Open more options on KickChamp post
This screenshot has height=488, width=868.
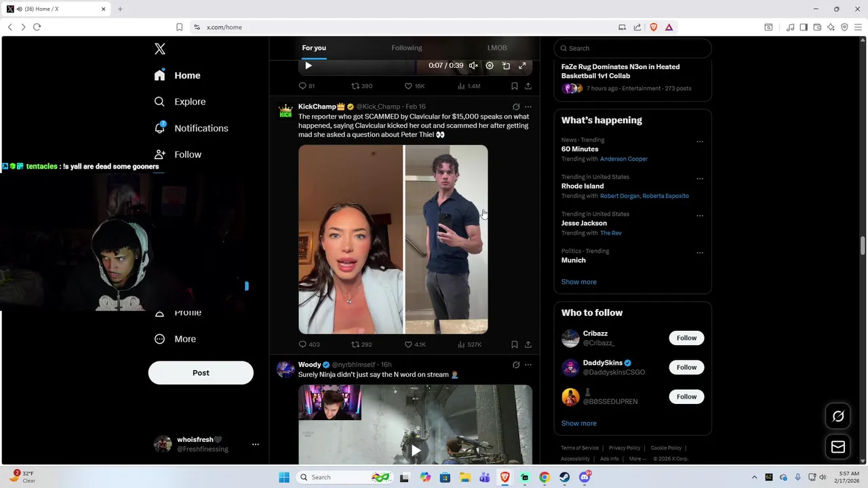[x=528, y=107]
